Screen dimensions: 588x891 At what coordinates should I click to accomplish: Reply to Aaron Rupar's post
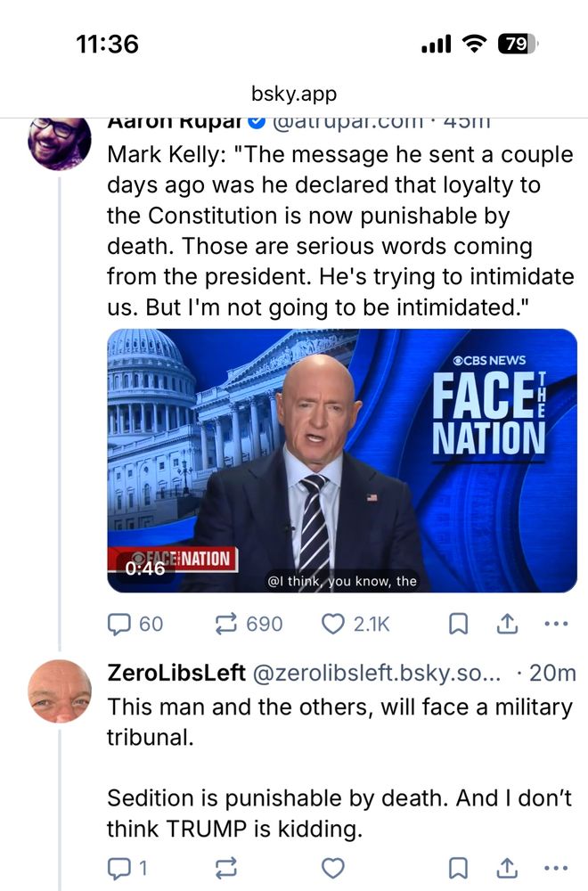point(120,624)
